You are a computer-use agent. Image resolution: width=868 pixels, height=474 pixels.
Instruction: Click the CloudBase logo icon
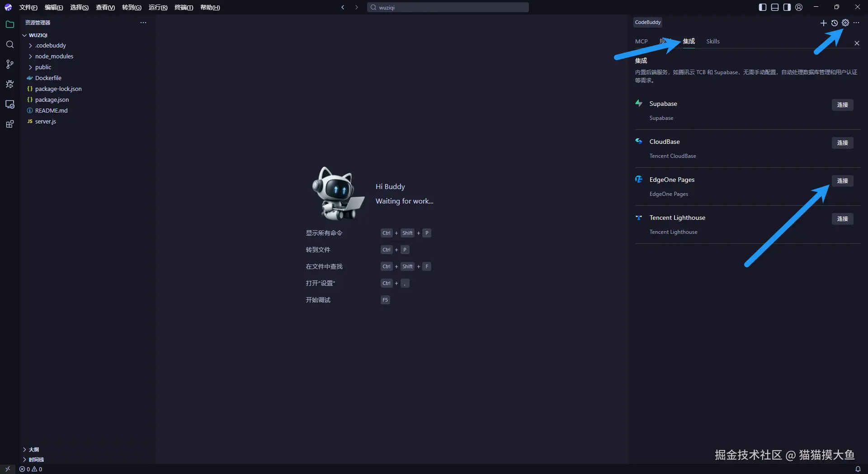tap(639, 141)
